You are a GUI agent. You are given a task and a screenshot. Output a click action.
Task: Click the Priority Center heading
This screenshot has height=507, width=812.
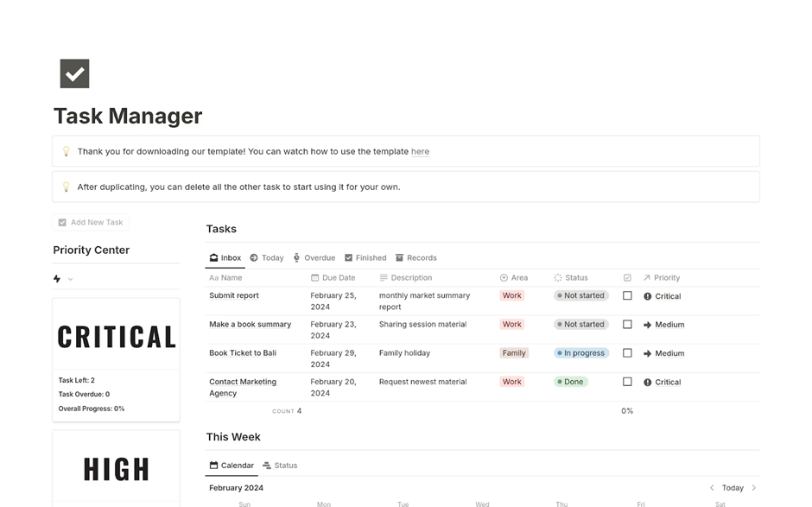click(x=92, y=250)
